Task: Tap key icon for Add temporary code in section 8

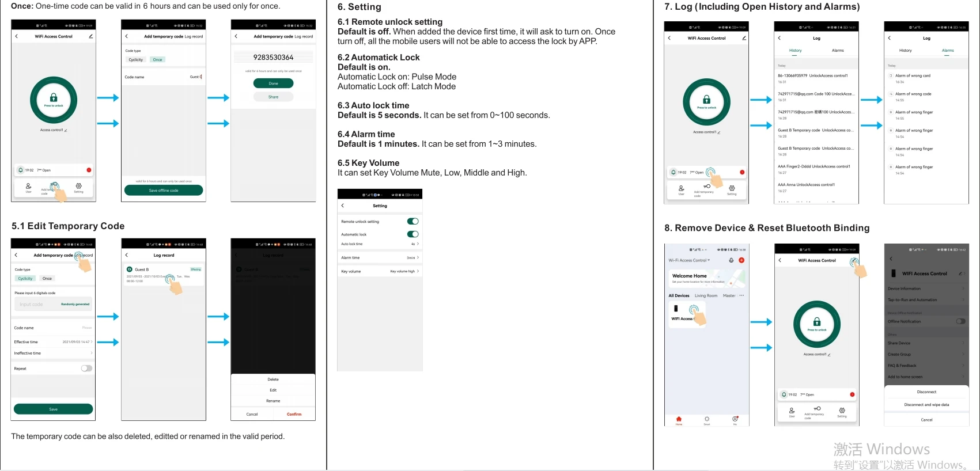Action: (x=817, y=409)
